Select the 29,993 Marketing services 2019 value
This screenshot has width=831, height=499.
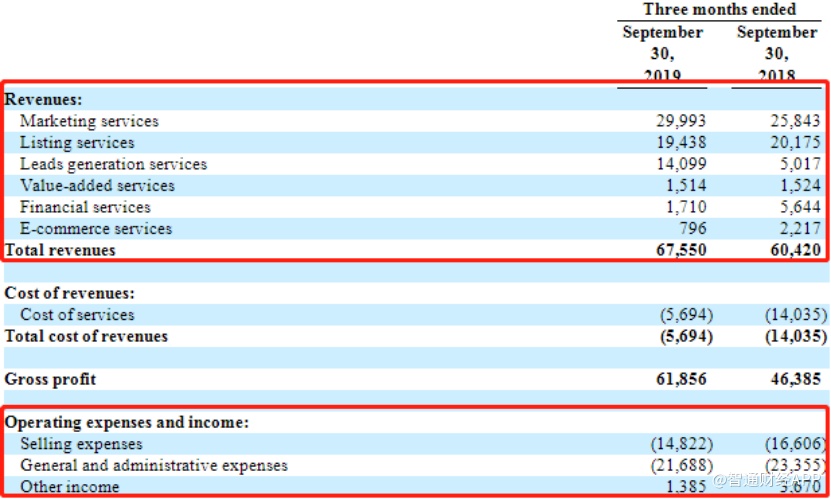tap(681, 121)
